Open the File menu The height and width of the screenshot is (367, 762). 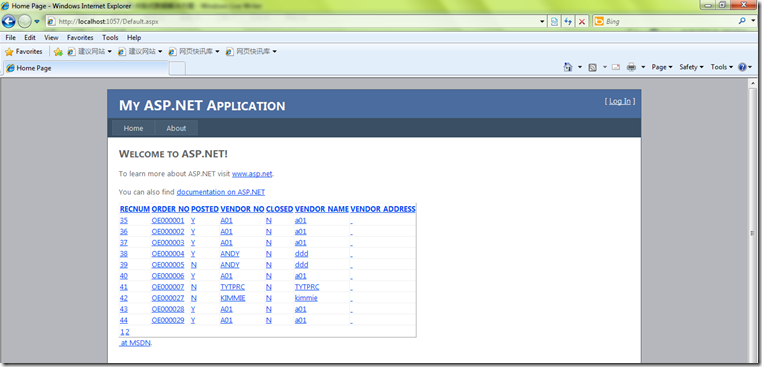(x=10, y=37)
